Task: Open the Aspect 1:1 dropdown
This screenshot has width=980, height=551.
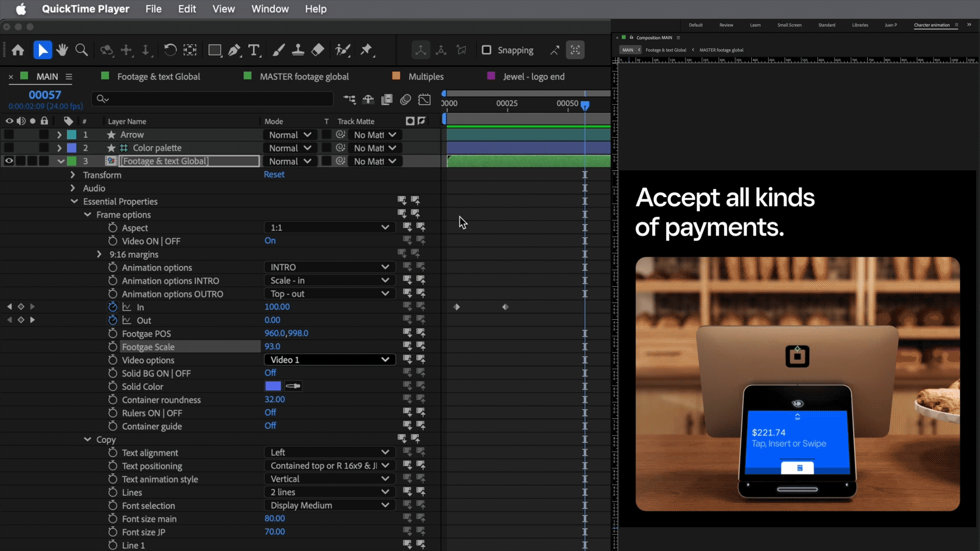Action: (x=329, y=228)
